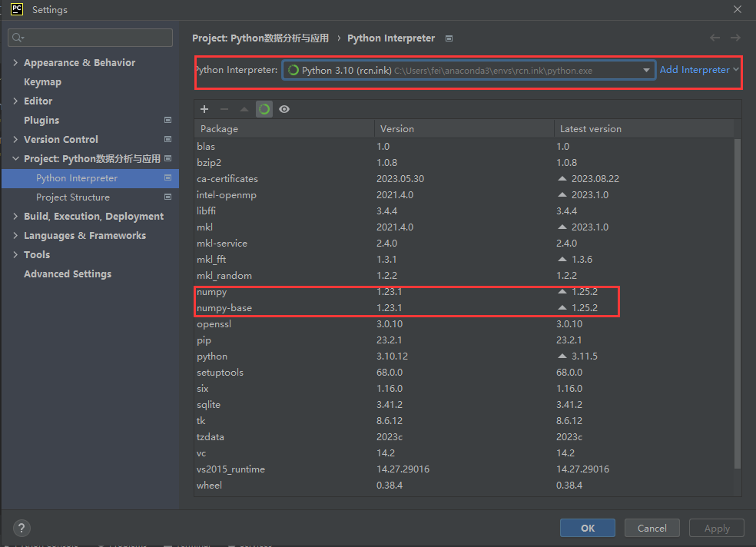The height and width of the screenshot is (547, 756).
Task: Select the openssl package row
Action: (x=464, y=324)
